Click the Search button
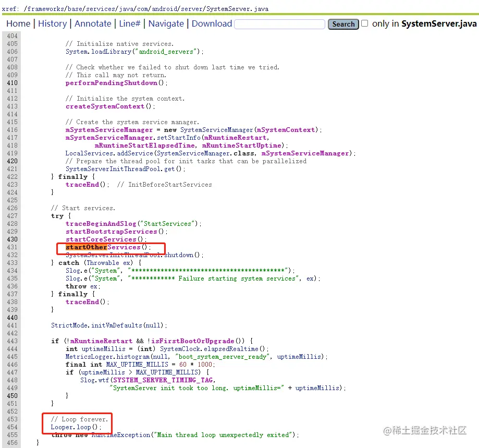 point(343,24)
